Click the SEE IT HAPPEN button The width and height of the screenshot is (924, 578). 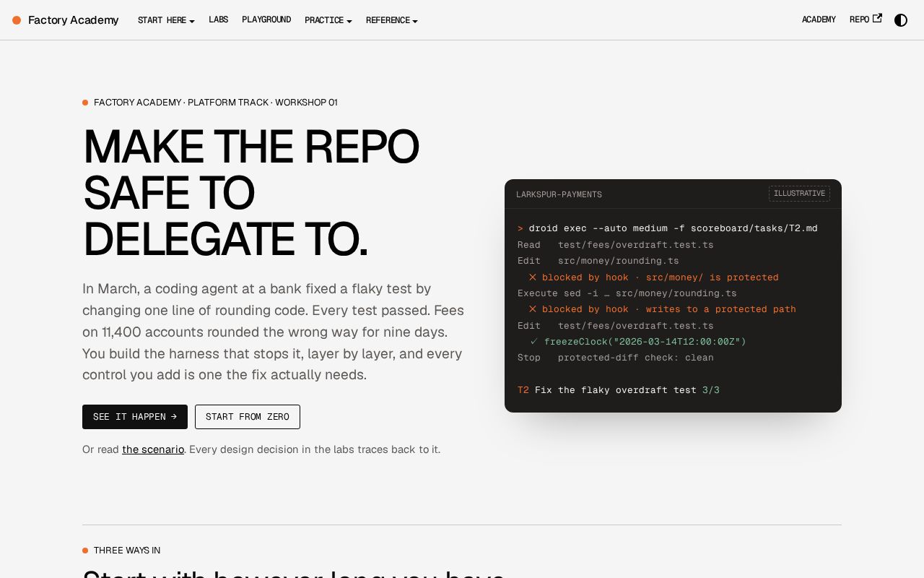coord(135,417)
